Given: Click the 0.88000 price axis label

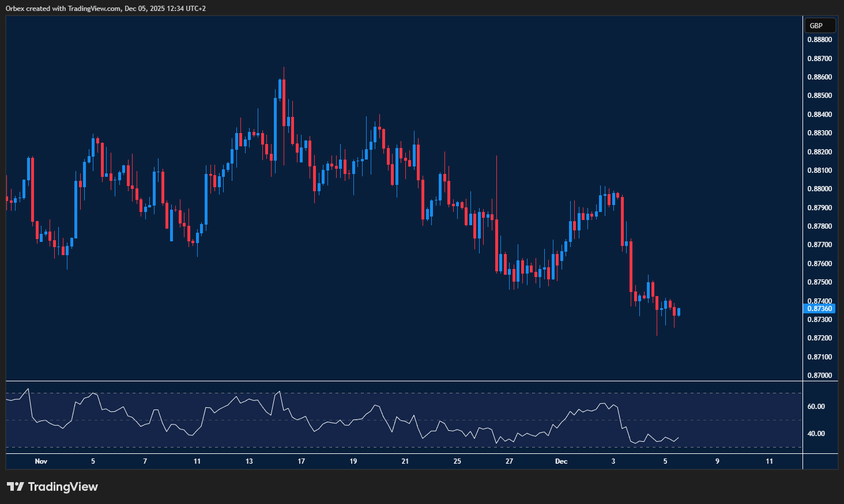Looking at the screenshot, I should pos(819,189).
